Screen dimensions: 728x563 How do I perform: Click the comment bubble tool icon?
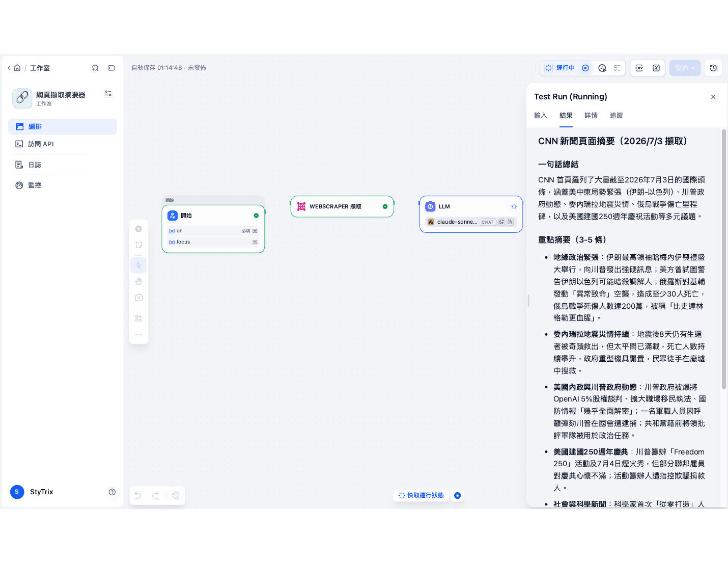click(x=138, y=298)
